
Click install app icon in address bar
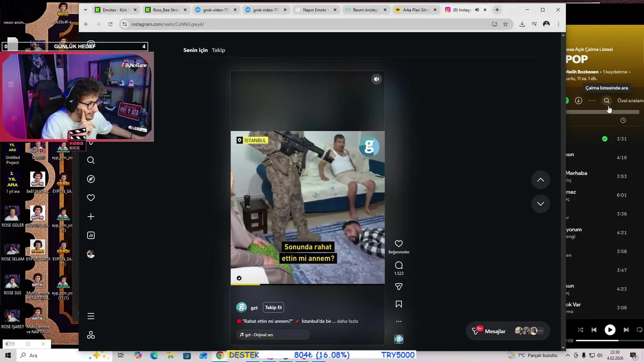coord(495,24)
